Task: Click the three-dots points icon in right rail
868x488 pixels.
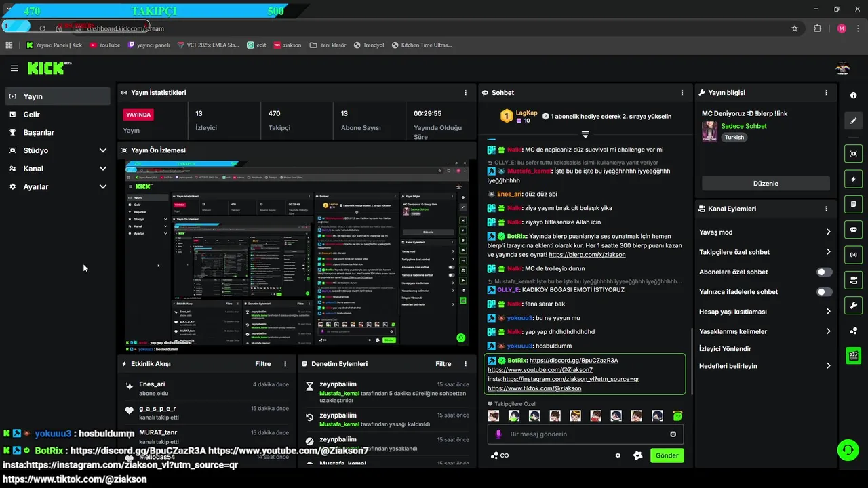Action: 854,331
